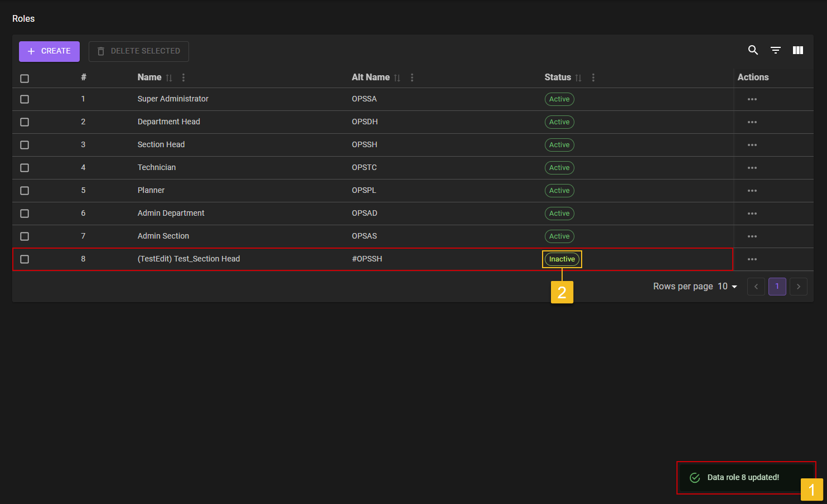
Task: Sort by Alt Name column arrows
Action: (x=397, y=78)
